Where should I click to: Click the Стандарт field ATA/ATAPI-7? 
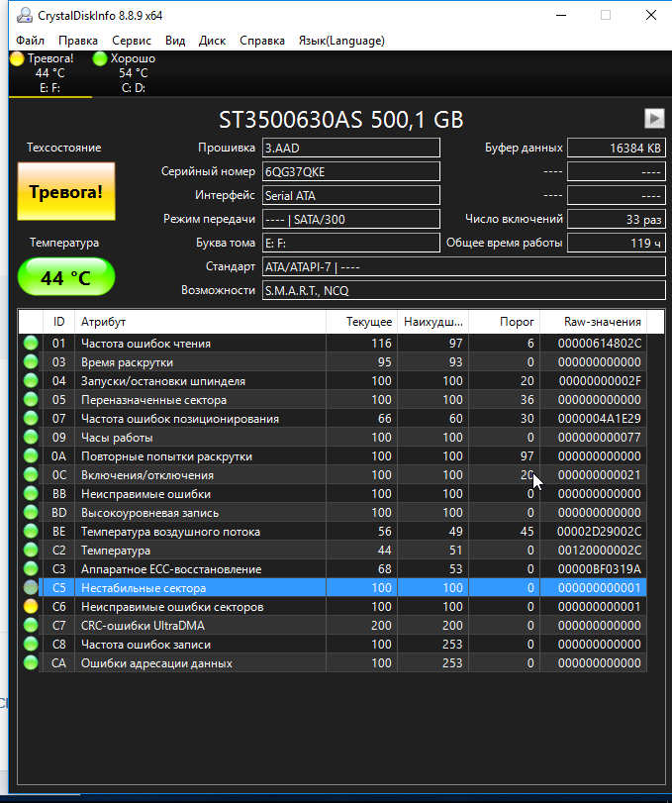click(x=464, y=266)
